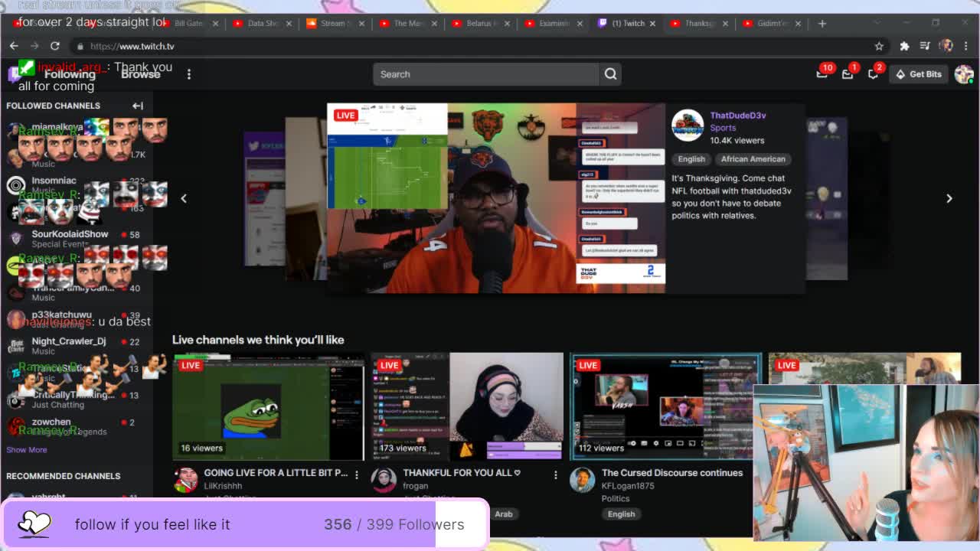Open ThatDudeD3v channel avatar
Viewport: 980px width, 551px height.
[688, 126]
